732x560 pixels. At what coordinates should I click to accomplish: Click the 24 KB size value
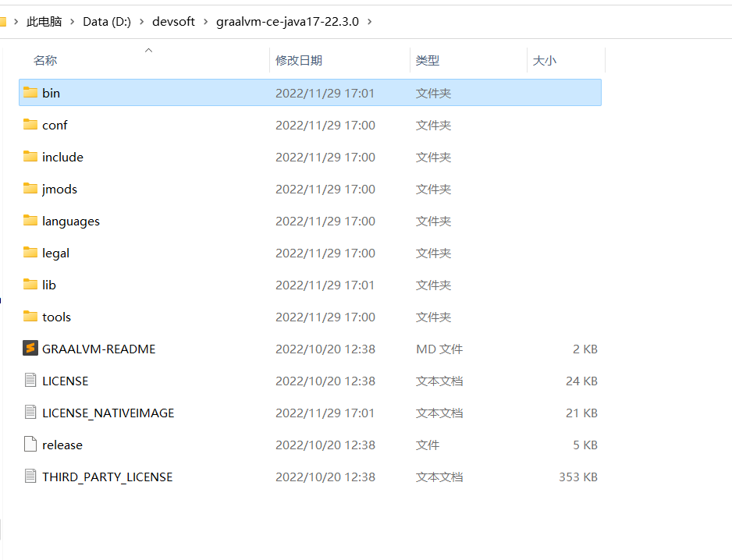pyautogui.click(x=581, y=381)
